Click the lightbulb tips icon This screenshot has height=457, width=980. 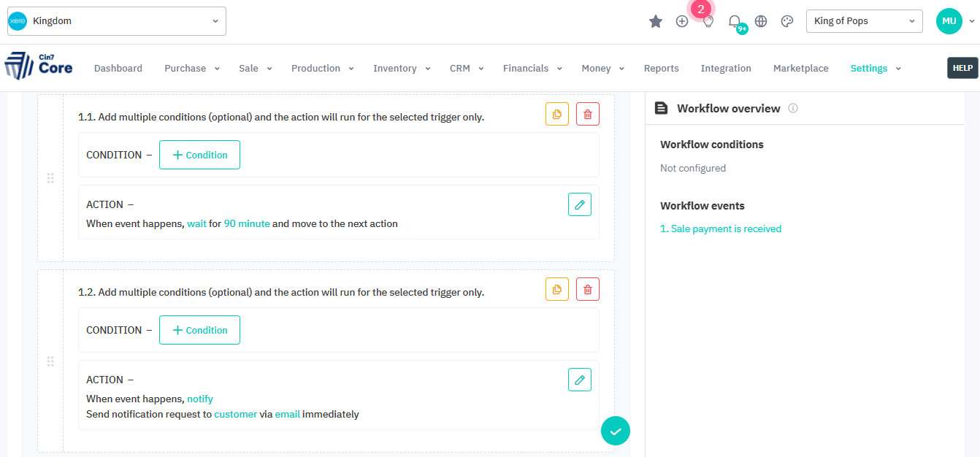(x=708, y=22)
